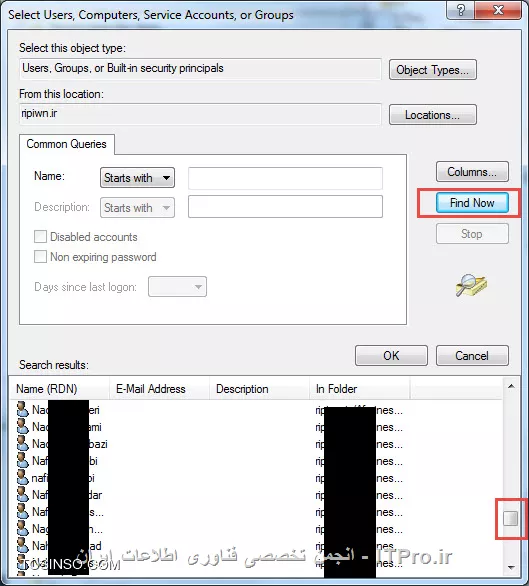The image size is (529, 586).
Task: Enable the Disabled accounts checkbox
Action: coord(40,237)
